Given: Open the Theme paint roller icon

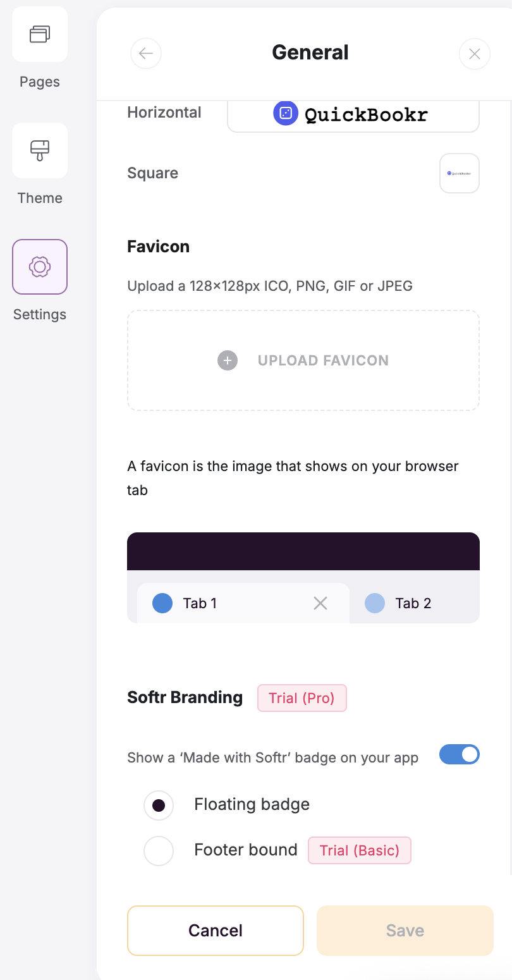Looking at the screenshot, I should (x=40, y=150).
